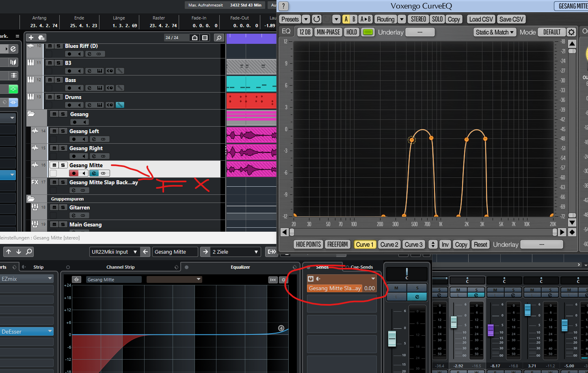Open the Cue-Sends tab

[361, 267]
